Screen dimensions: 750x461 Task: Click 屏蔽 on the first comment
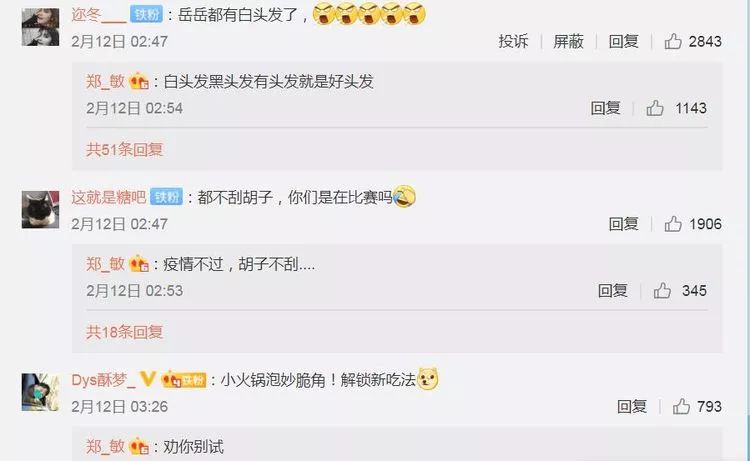coord(568,42)
